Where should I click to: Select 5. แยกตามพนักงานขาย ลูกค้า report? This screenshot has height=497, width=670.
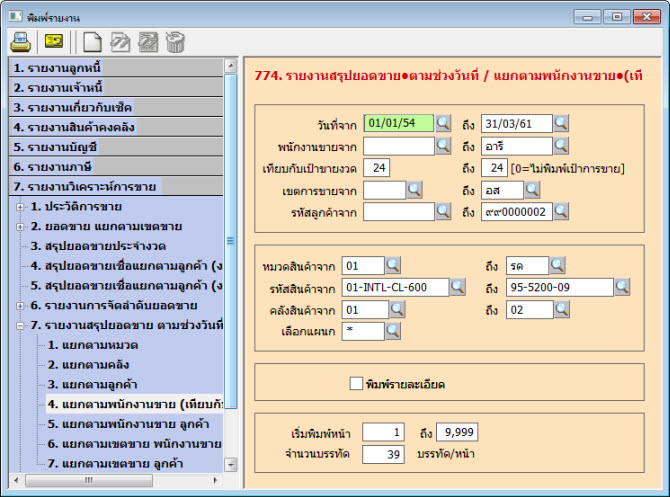pyautogui.click(x=128, y=424)
